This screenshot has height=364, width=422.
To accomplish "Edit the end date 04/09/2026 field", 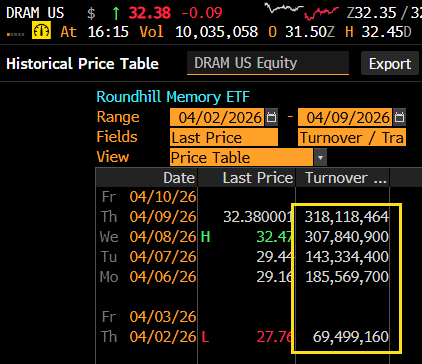I will click(x=345, y=117).
